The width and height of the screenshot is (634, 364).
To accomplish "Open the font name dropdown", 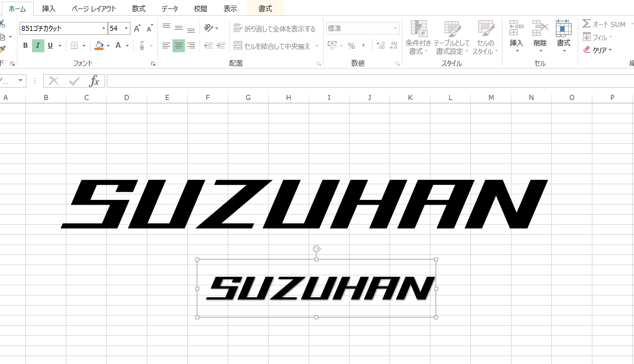I will coord(104,27).
